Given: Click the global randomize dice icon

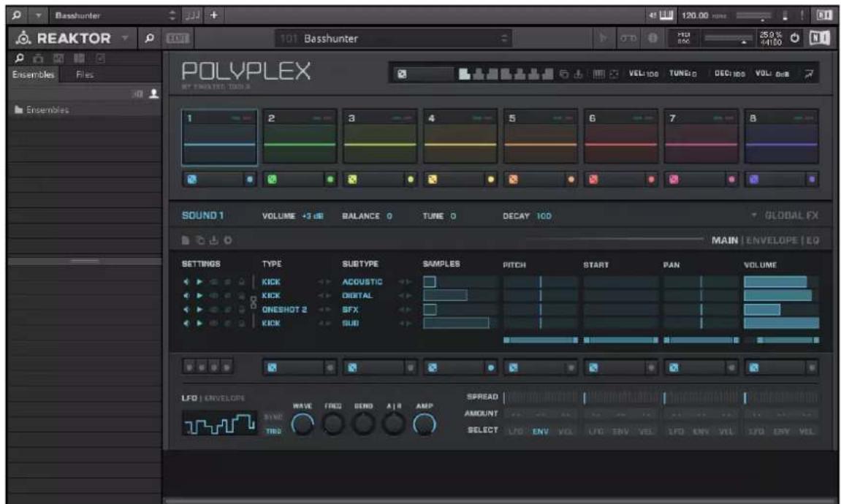Looking at the screenshot, I should tap(402, 74).
